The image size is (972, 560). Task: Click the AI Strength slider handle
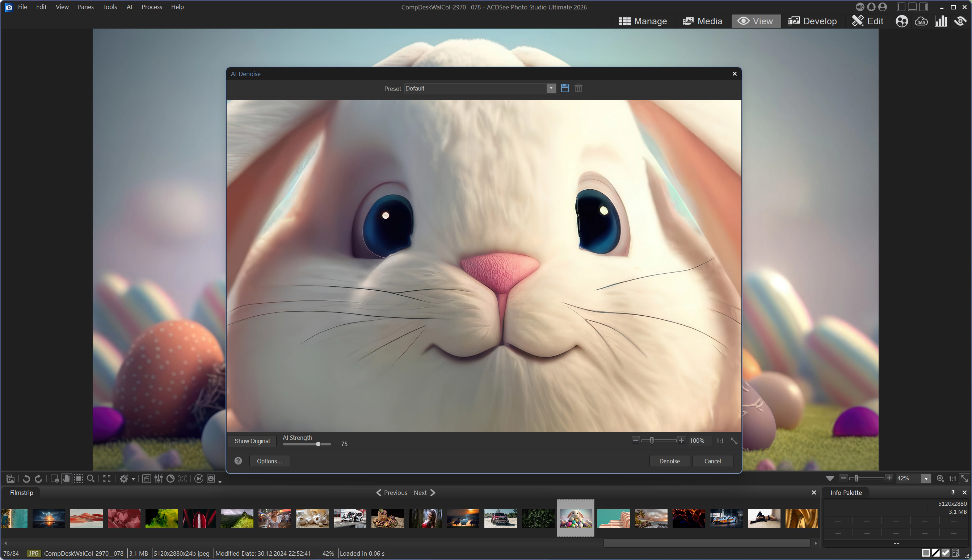318,444
